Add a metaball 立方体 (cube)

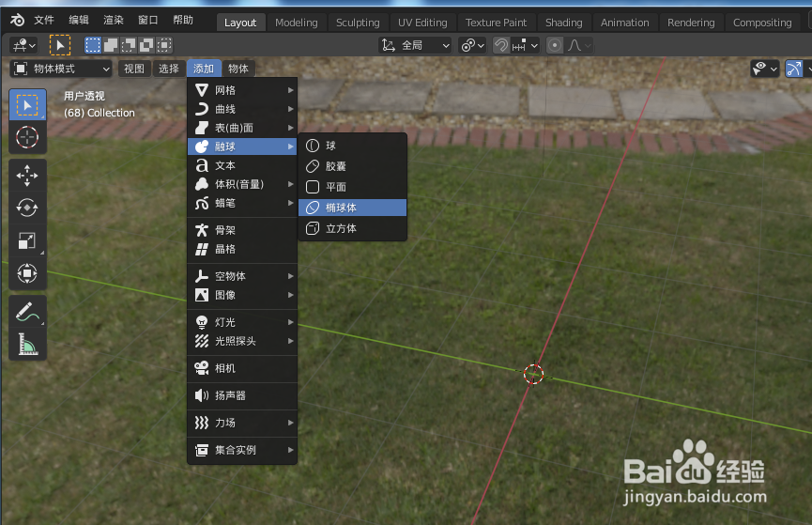(353, 228)
